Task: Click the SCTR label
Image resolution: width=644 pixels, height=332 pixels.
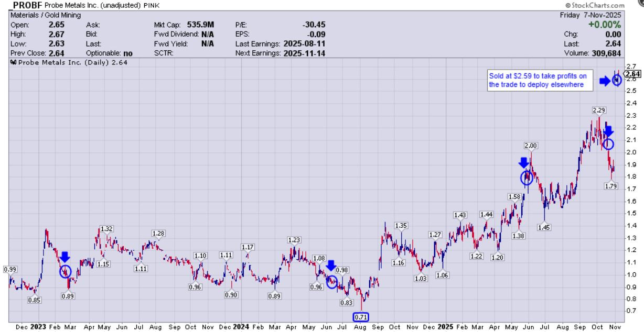Action: click(x=164, y=53)
